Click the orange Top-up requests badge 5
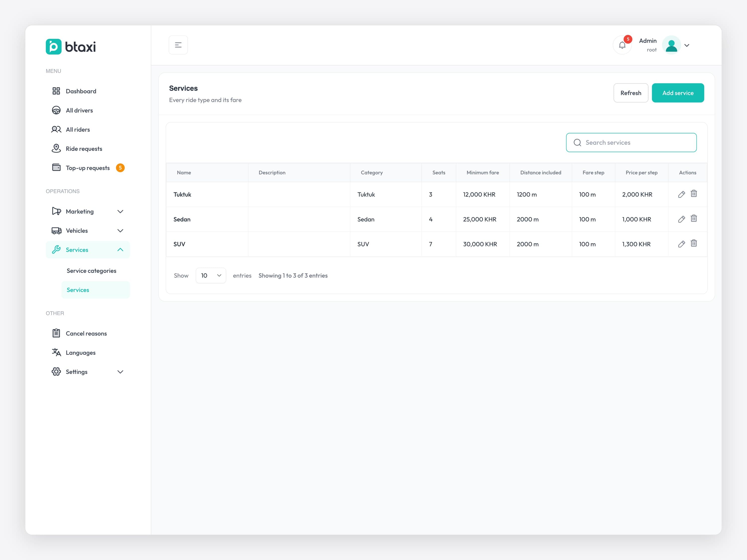Image resolution: width=747 pixels, height=560 pixels. coord(120,168)
